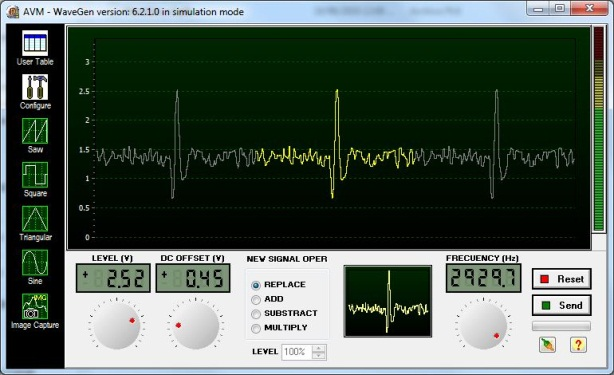Click the vertical level meter bar
Image resolution: width=614 pixels, height=375 pixels.
pyautogui.click(x=599, y=129)
